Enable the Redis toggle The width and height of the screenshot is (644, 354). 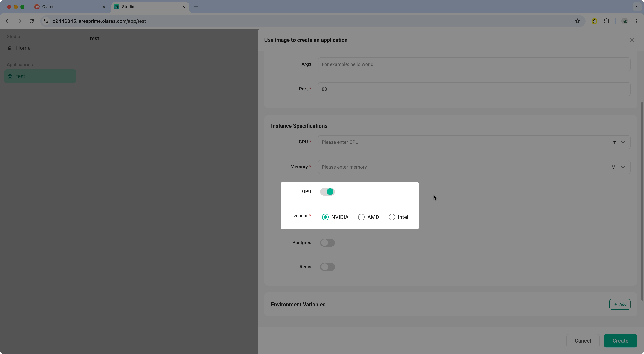click(x=328, y=267)
